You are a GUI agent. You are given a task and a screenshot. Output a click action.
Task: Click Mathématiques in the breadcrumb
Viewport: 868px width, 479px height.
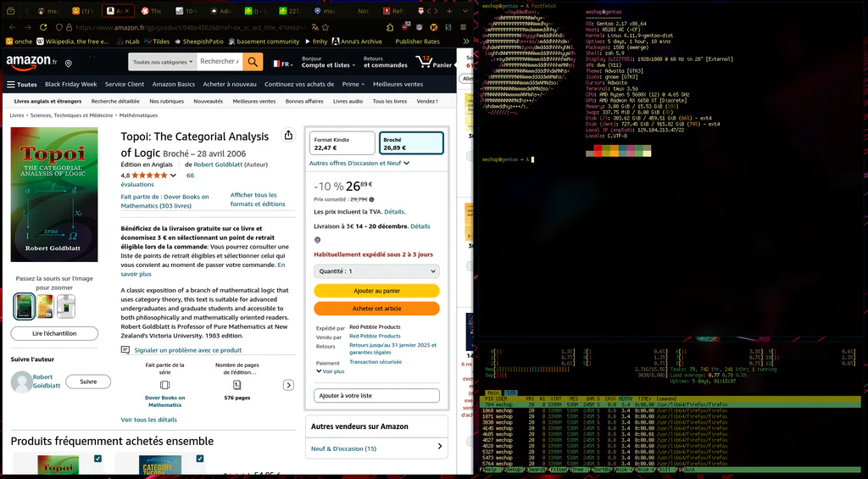click(138, 115)
